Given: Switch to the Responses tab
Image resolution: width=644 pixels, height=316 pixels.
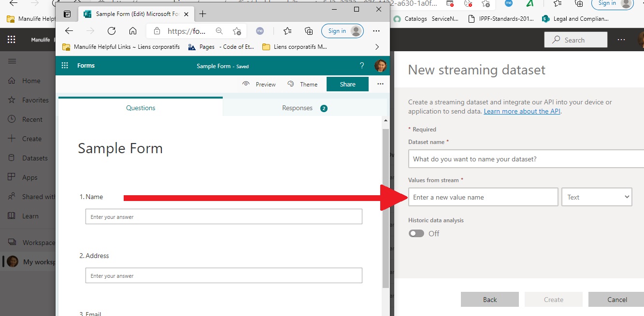Looking at the screenshot, I should (x=297, y=108).
